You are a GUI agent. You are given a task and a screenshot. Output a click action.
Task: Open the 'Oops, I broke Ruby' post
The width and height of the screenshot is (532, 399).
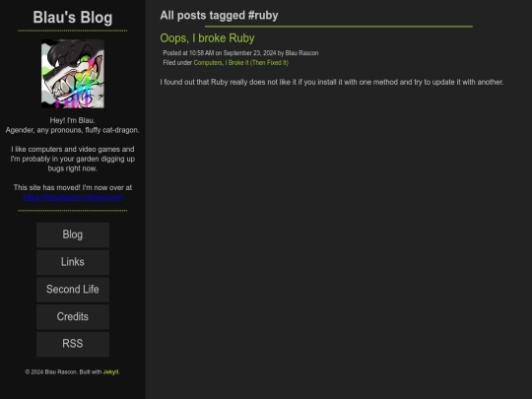(207, 38)
